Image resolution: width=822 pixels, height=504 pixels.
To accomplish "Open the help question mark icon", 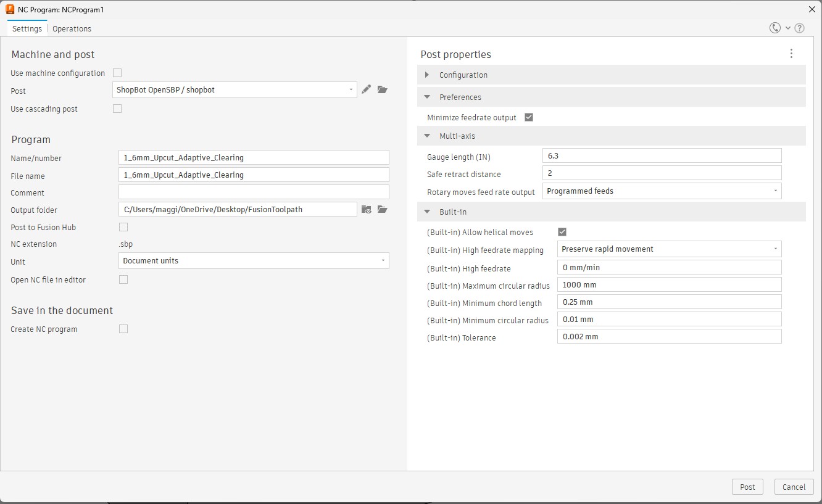I will tap(799, 28).
